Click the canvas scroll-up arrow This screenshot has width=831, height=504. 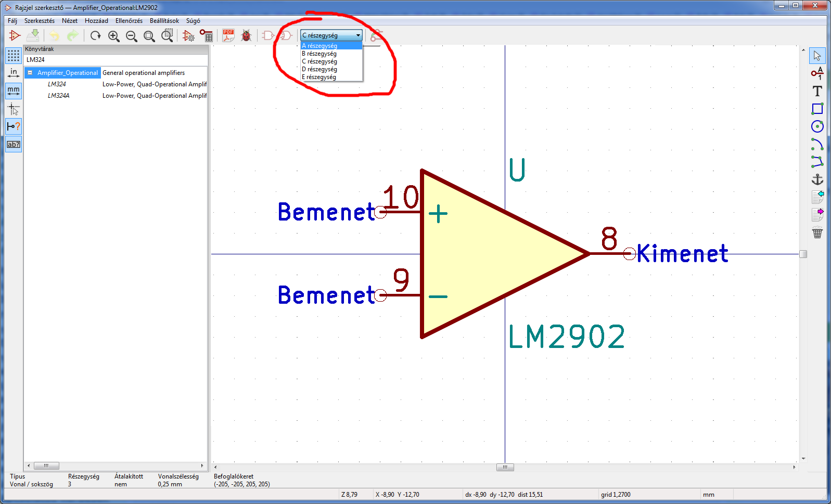click(803, 50)
